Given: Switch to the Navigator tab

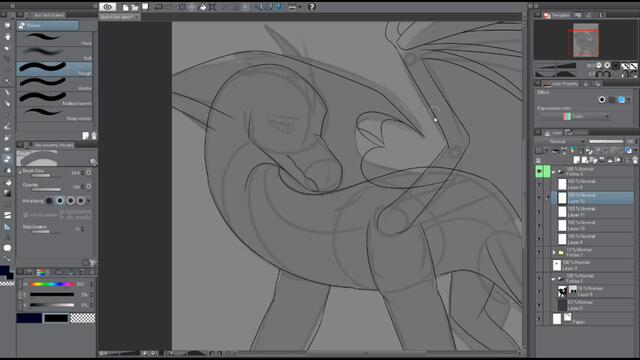Looking at the screenshot, I should tap(556, 15).
